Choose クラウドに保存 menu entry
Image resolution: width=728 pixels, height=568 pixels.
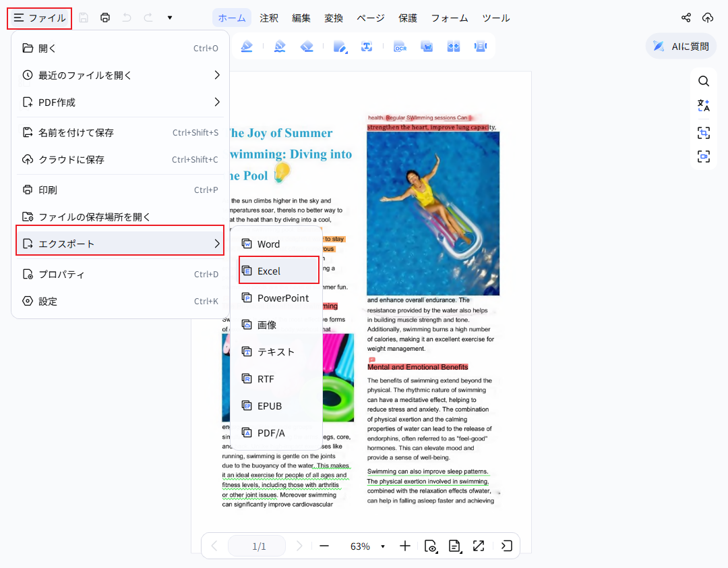[x=120, y=160]
